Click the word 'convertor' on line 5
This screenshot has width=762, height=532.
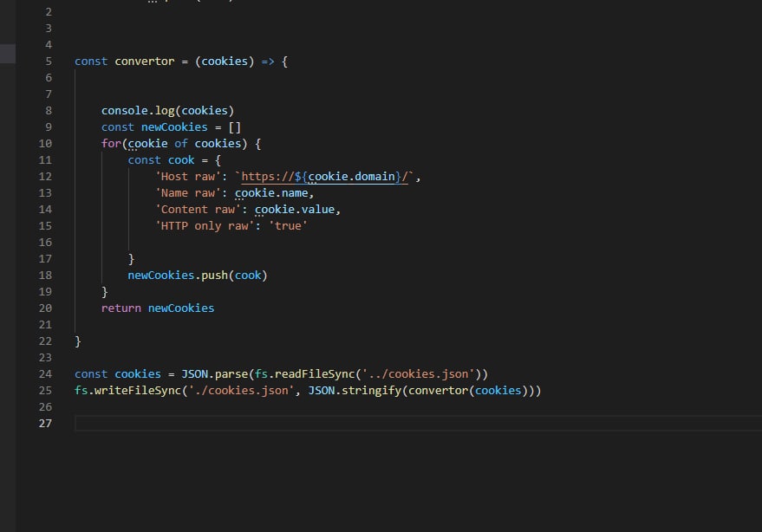(144, 62)
